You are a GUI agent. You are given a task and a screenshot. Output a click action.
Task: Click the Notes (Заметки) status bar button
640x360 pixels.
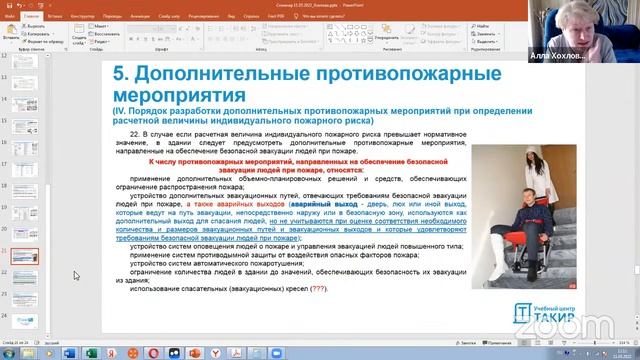[466, 343]
